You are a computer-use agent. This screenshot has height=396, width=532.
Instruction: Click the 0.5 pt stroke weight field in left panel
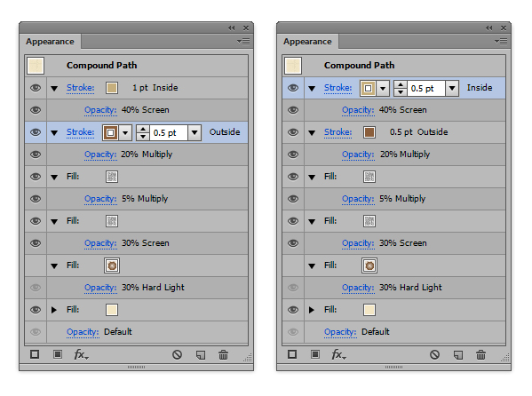pyautogui.click(x=169, y=132)
